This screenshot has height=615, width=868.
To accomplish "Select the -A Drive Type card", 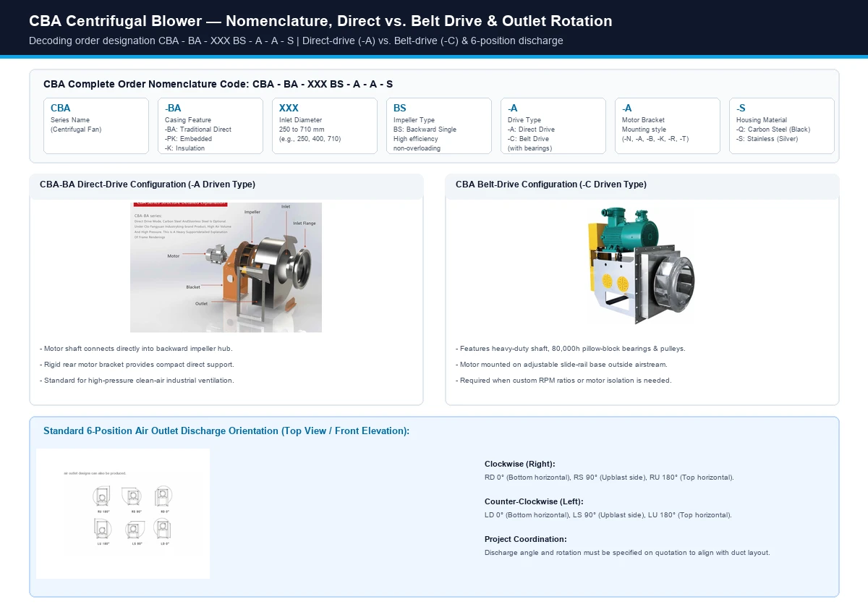I will (x=553, y=126).
